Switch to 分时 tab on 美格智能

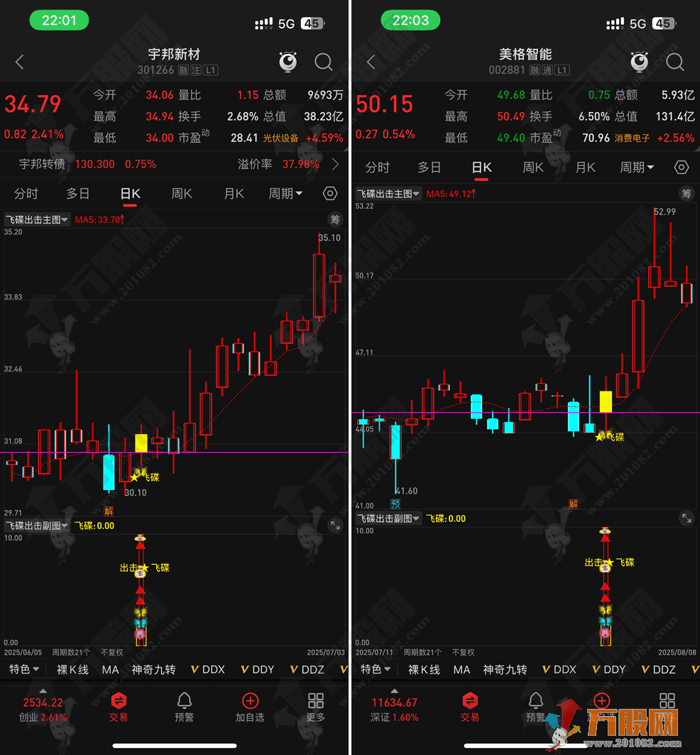click(378, 168)
